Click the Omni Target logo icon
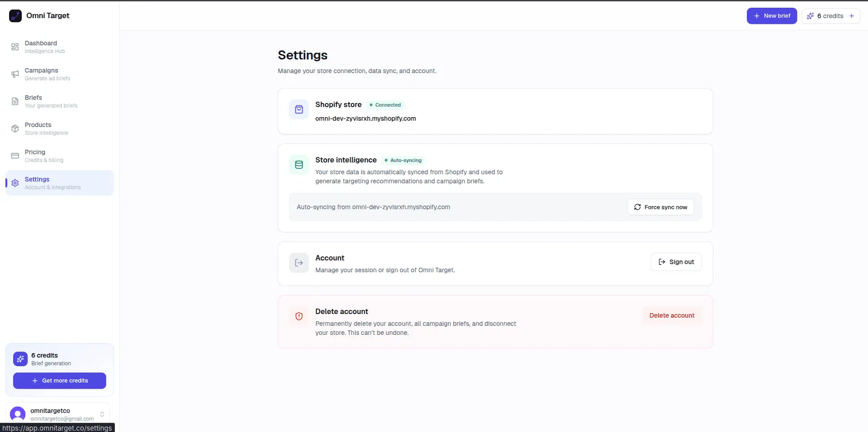 pos(15,16)
